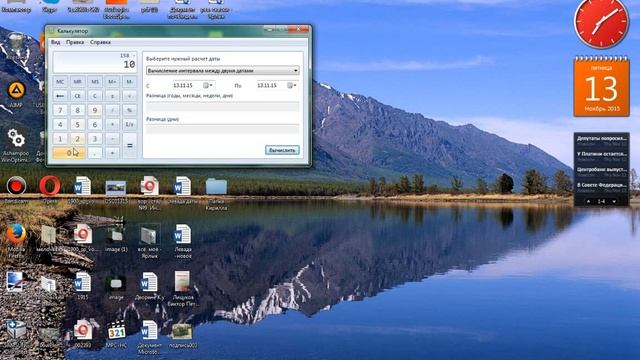Click the multiplication key
The height and width of the screenshot is (360, 640).
pos(112,124)
